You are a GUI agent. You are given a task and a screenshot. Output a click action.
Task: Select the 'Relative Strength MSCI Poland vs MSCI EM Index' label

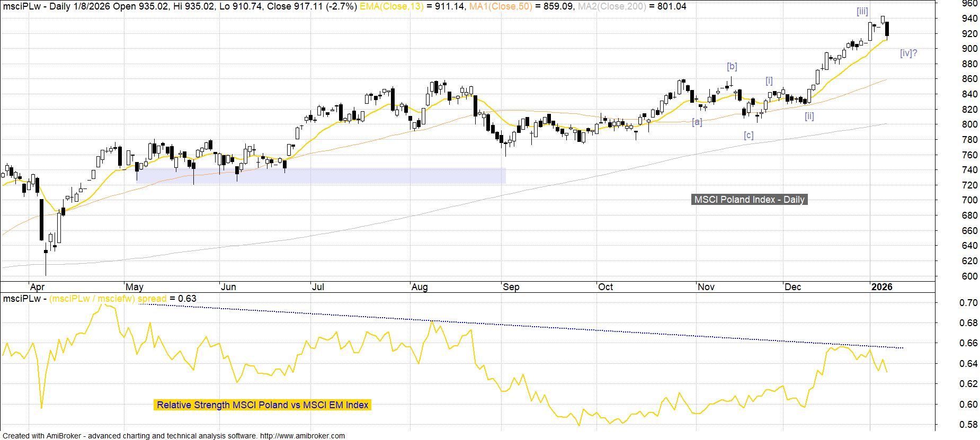tap(262, 405)
